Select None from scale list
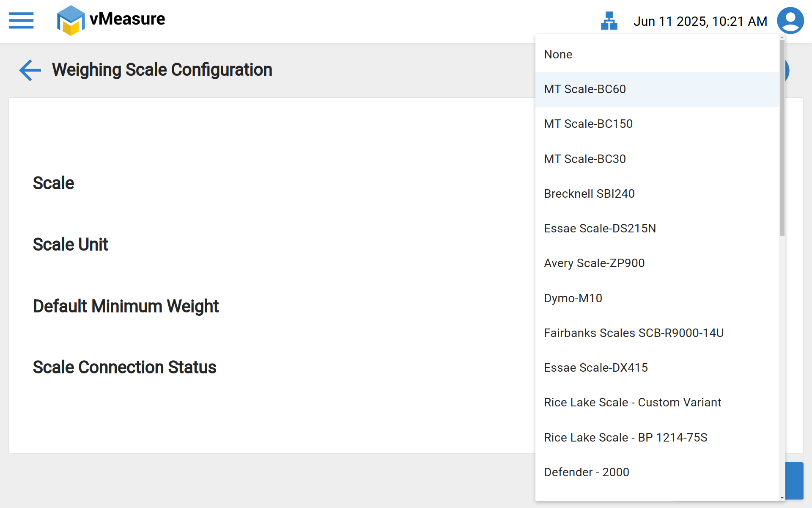812x508 pixels. tap(558, 54)
